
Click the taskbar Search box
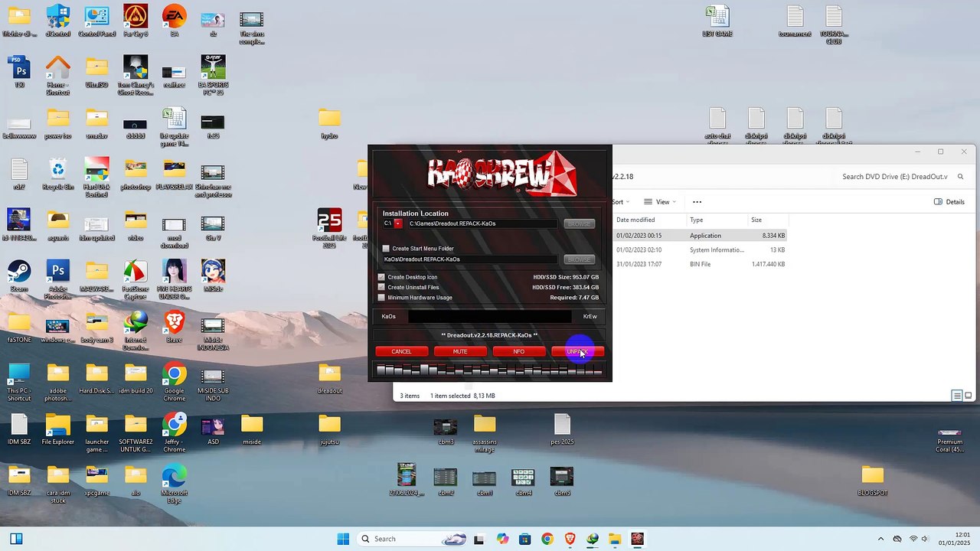pyautogui.click(x=413, y=539)
